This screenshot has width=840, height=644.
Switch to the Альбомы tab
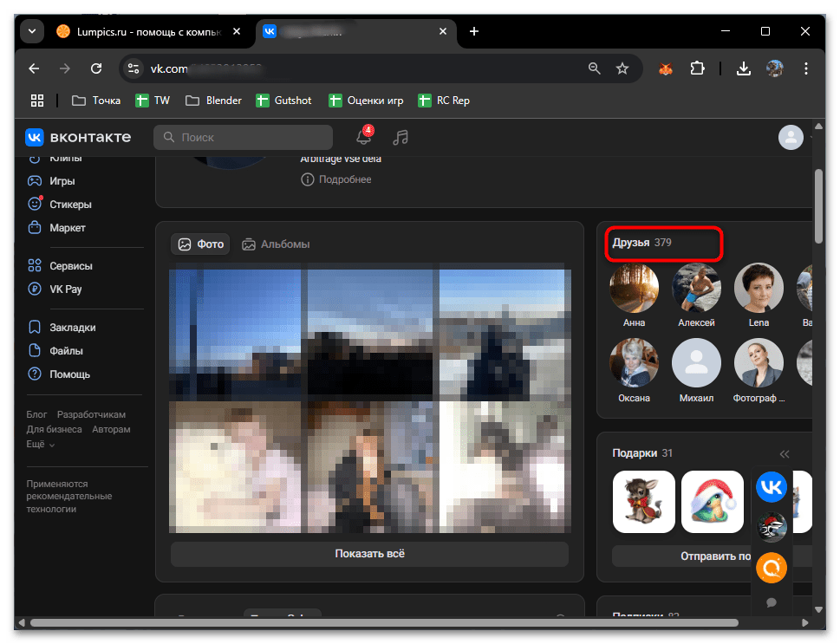pos(276,244)
